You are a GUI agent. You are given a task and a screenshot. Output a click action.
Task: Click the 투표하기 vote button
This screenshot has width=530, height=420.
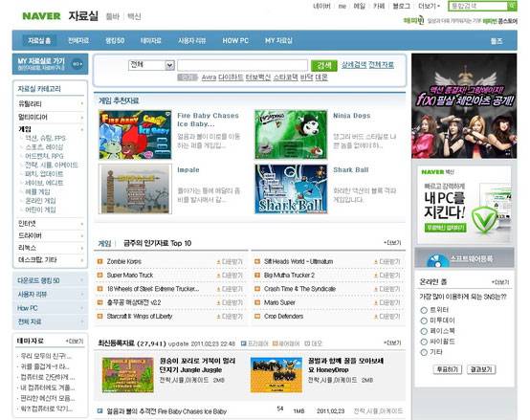tap(447, 369)
